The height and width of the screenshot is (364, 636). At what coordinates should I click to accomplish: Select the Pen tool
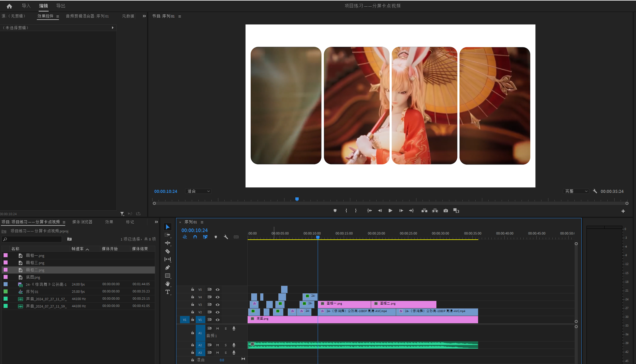click(x=168, y=267)
